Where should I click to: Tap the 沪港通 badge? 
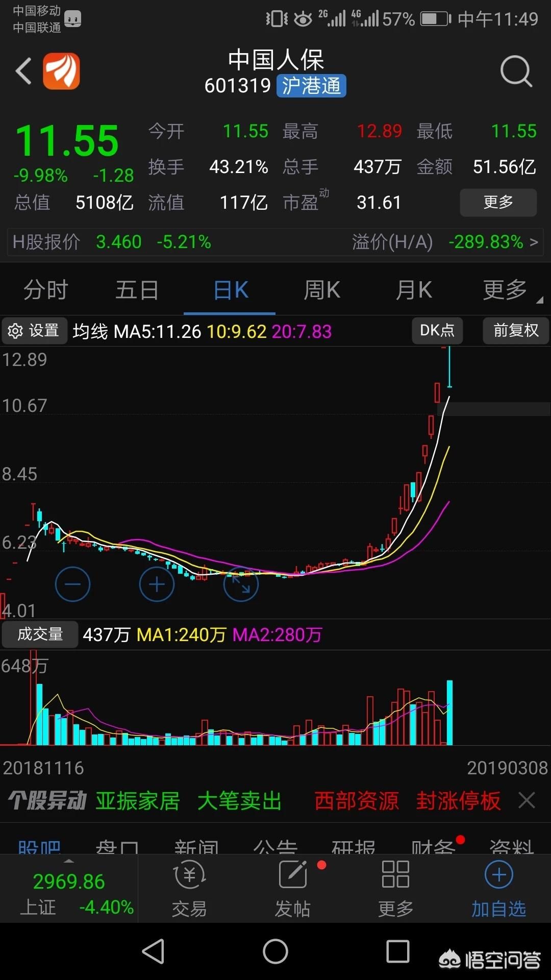pyautogui.click(x=311, y=86)
